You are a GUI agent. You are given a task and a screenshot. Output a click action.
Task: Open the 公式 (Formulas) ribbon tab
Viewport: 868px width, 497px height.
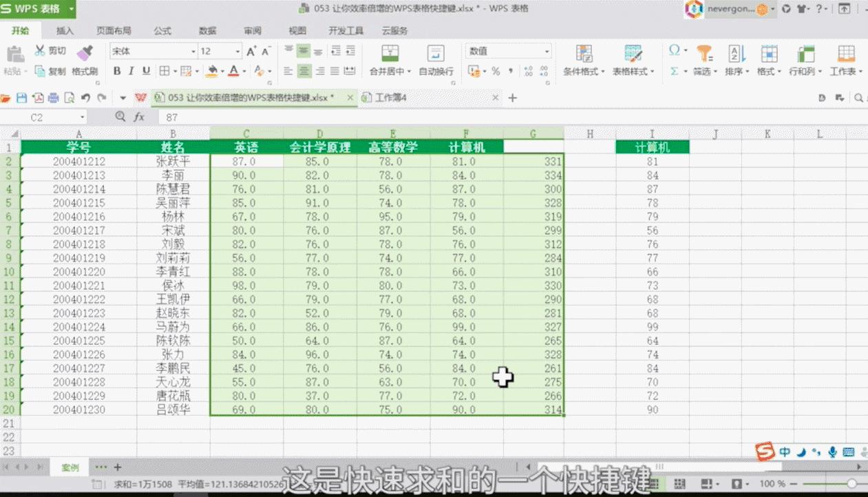tap(162, 31)
